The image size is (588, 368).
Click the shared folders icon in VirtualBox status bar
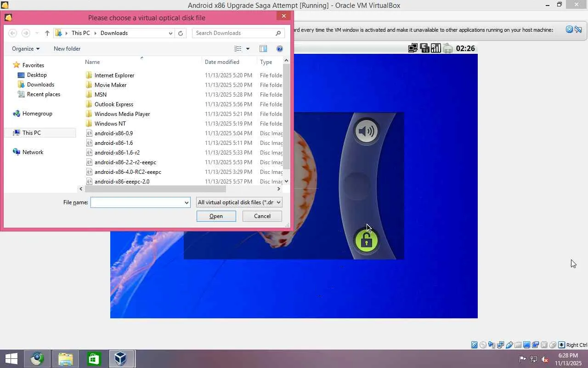point(518,345)
